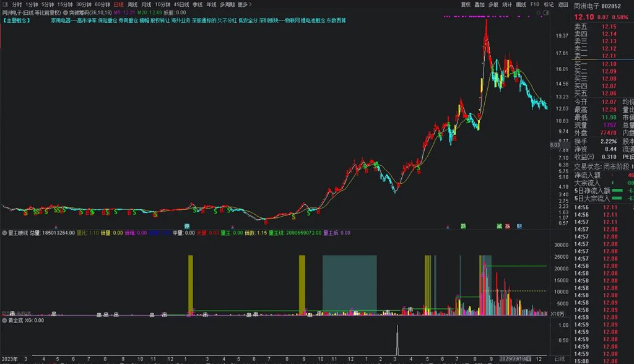634x364 pixels.
Task: Click the 突破筹码 indicator circle icon
Action: pos(66,12)
